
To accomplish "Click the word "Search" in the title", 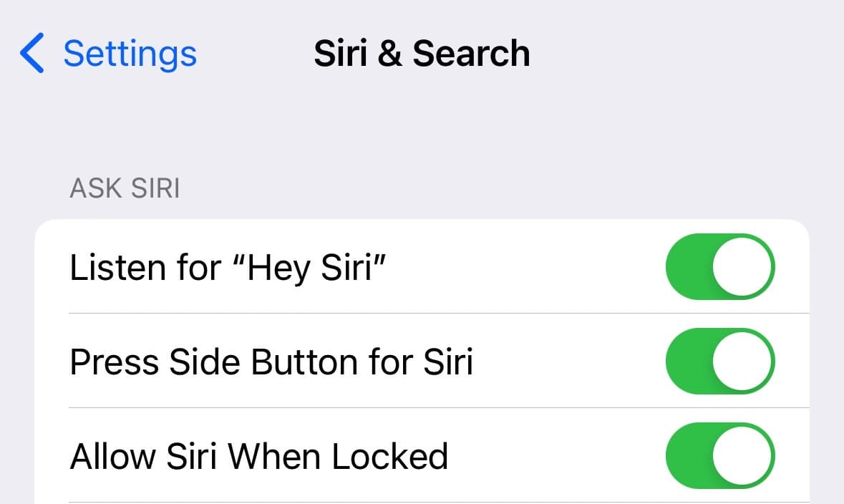I will [x=471, y=54].
